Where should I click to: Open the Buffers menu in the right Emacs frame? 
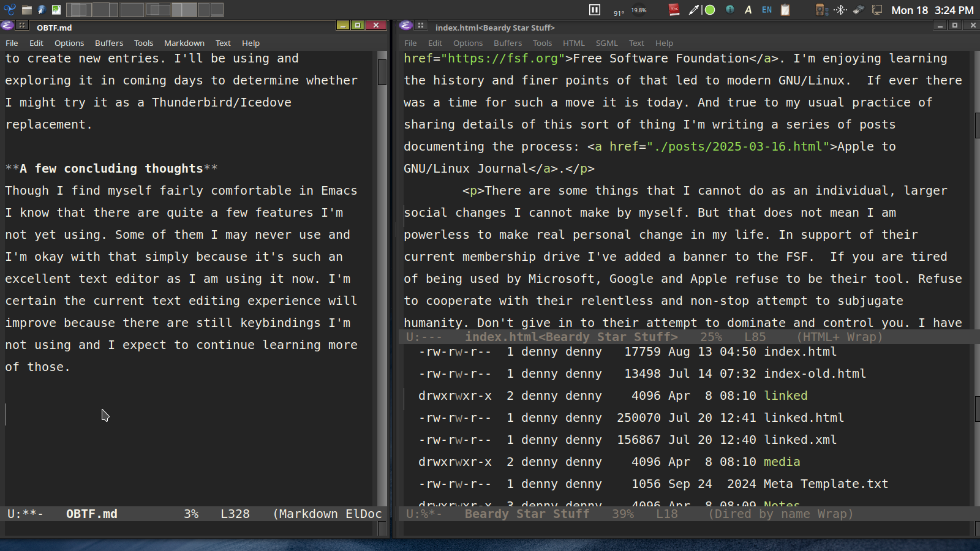[x=508, y=43]
